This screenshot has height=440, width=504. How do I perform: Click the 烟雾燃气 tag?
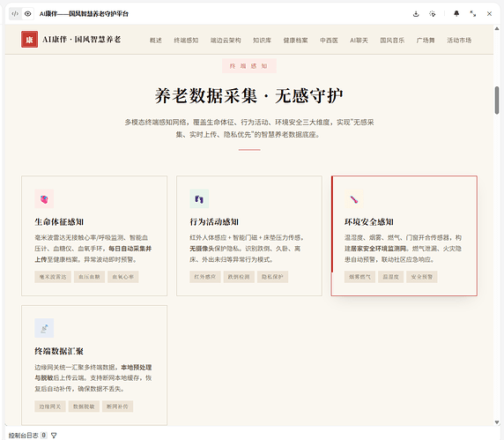pos(360,277)
